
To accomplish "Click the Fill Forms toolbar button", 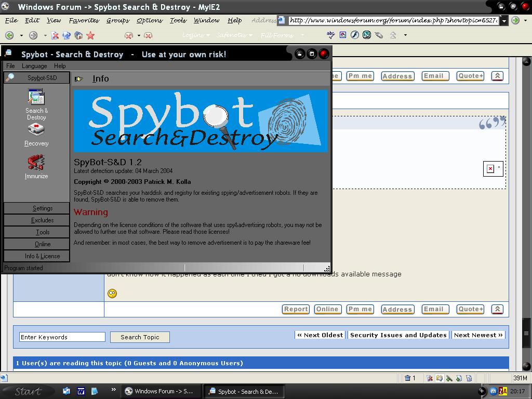I will [277, 35].
